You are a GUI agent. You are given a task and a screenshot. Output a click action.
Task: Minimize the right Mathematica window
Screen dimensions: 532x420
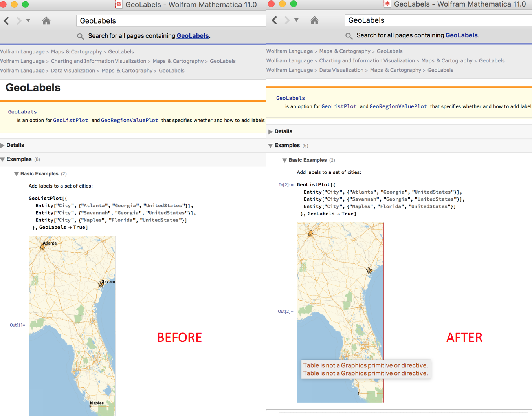click(x=282, y=4)
